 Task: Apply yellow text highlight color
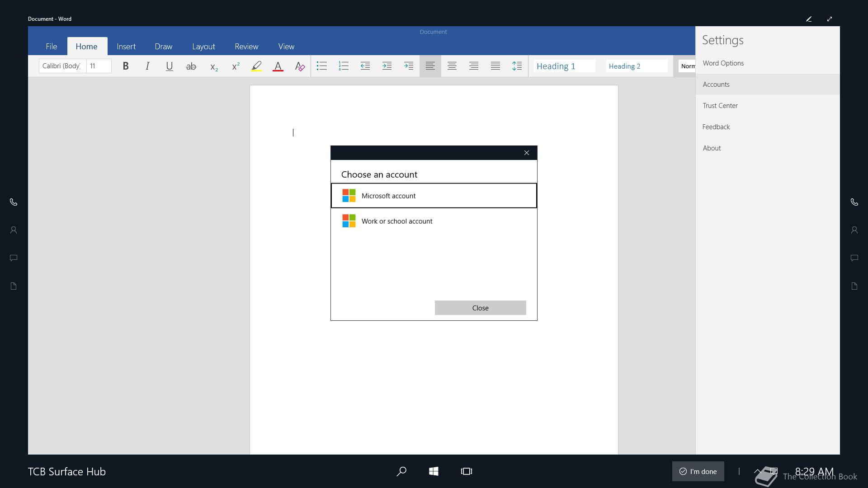(256, 66)
